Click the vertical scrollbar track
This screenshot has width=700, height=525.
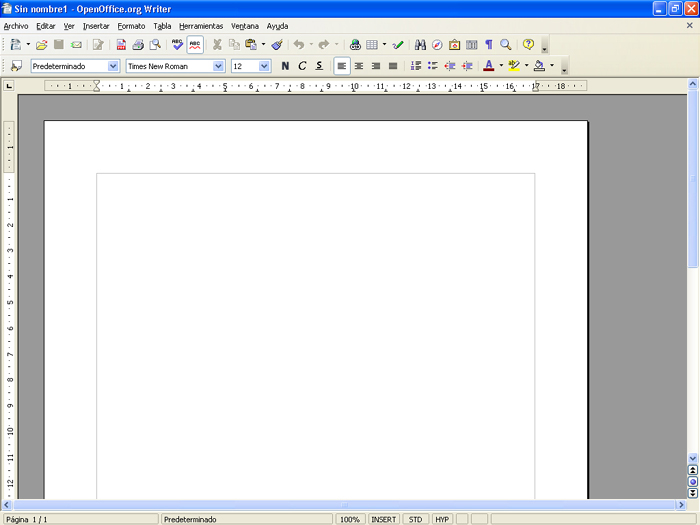[693, 360]
